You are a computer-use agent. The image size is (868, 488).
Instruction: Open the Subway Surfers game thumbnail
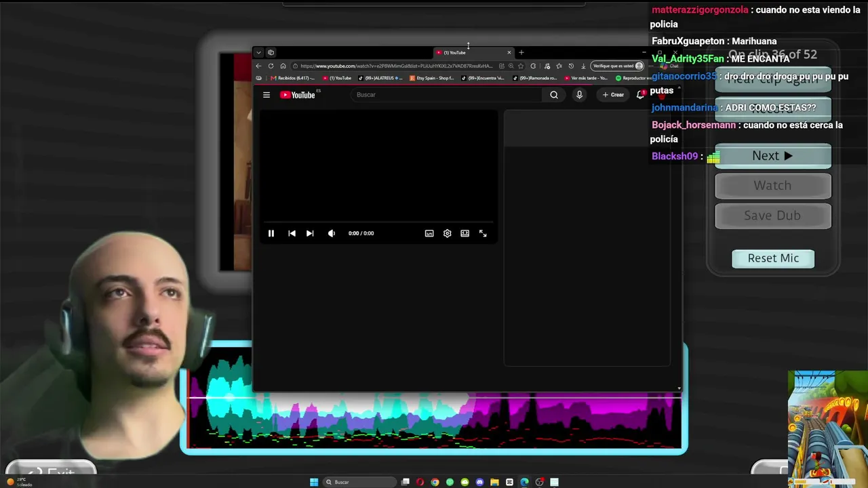(x=828, y=429)
